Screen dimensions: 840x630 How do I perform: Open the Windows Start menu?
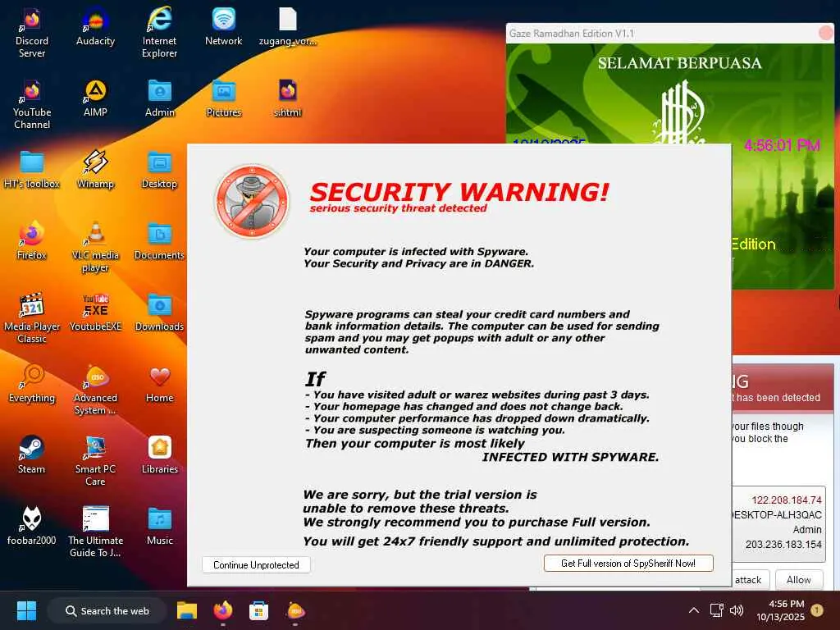[x=26, y=610]
